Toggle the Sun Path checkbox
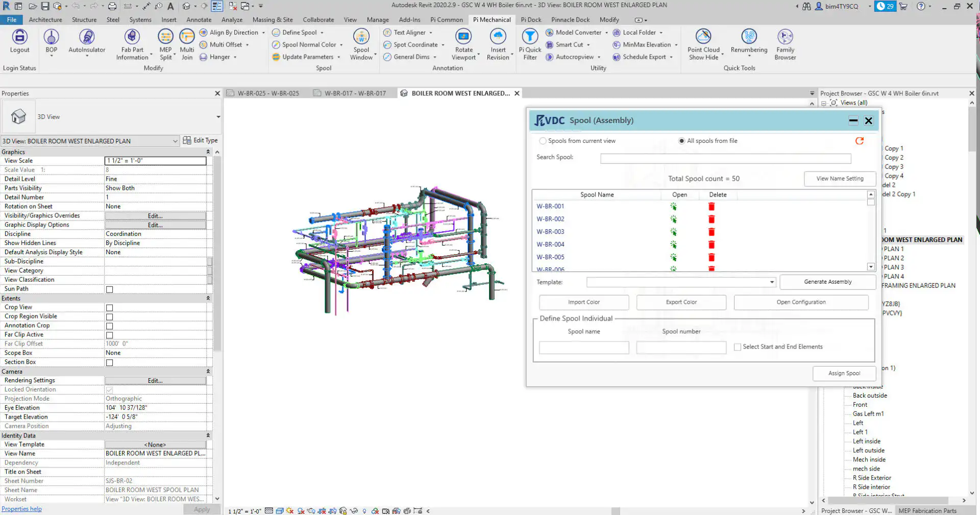The width and height of the screenshot is (980, 515). pos(109,289)
